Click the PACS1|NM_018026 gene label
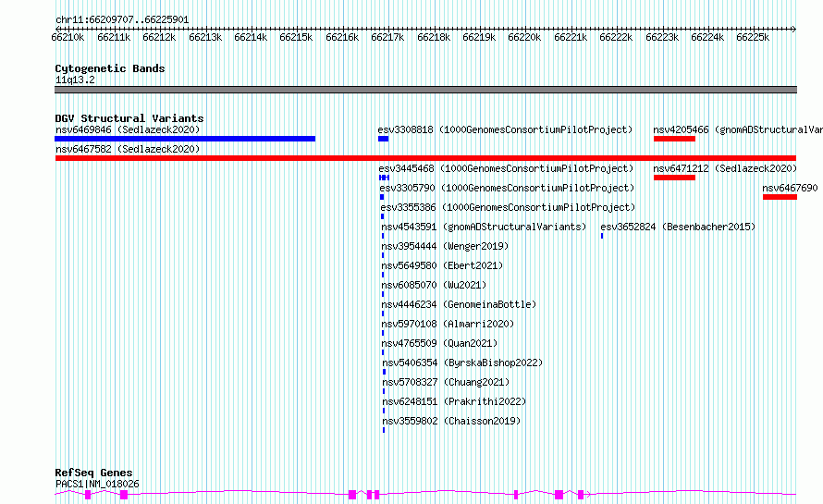 pyautogui.click(x=97, y=484)
